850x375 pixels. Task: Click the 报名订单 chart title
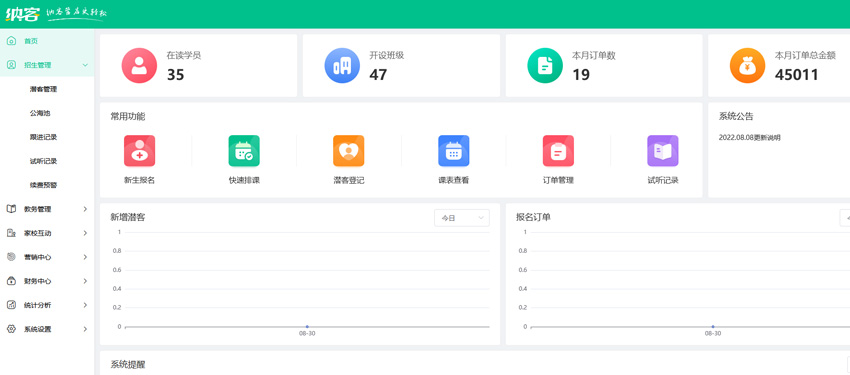pyautogui.click(x=533, y=217)
